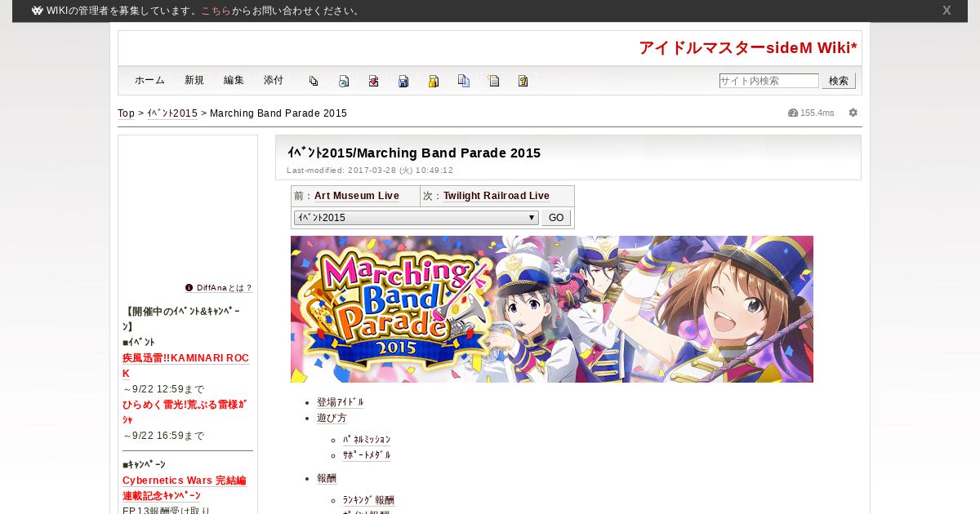Open the 添付 menu item

coord(274,80)
